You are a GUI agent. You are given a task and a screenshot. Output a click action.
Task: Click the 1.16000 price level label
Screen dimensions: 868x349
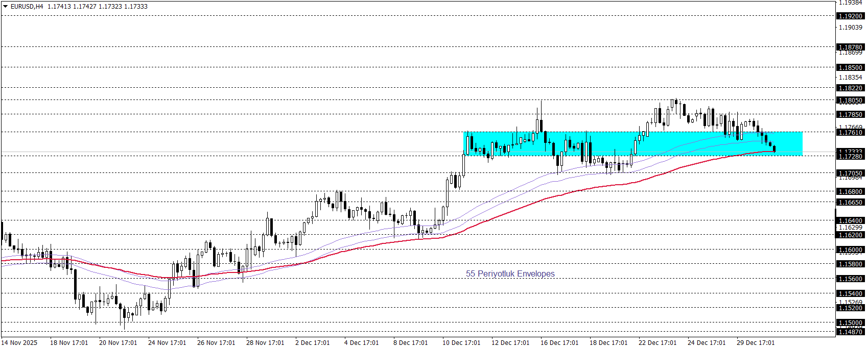(851, 250)
